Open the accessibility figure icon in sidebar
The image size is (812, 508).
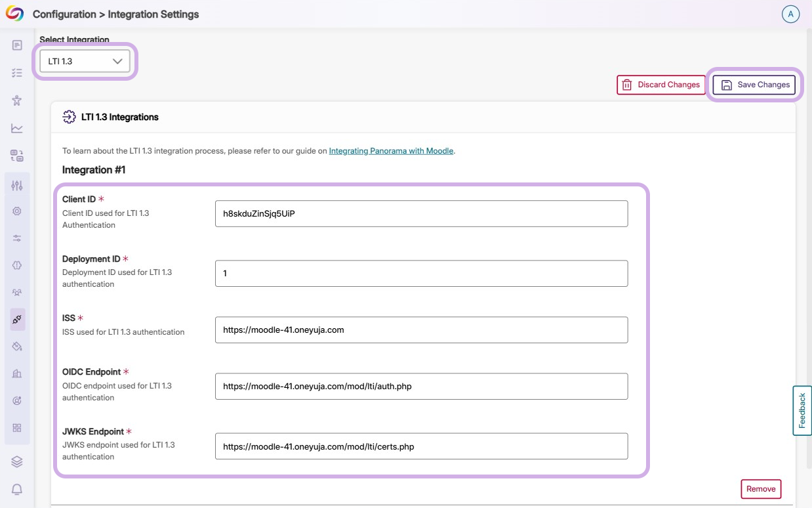[17, 100]
